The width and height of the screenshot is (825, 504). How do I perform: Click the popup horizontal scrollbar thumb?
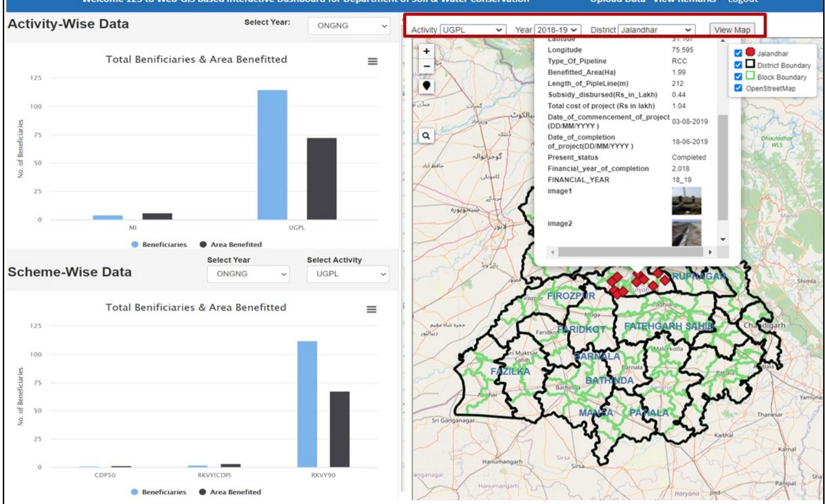click(x=631, y=252)
